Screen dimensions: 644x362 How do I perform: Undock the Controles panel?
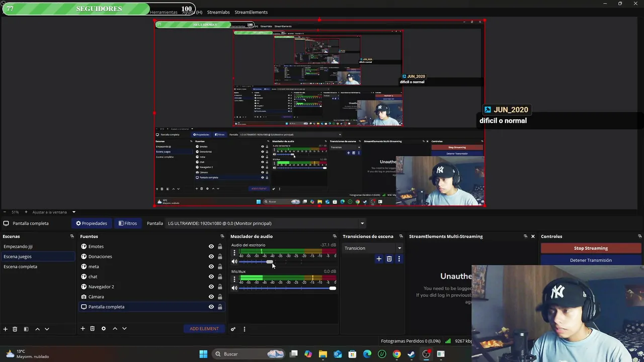click(x=639, y=236)
